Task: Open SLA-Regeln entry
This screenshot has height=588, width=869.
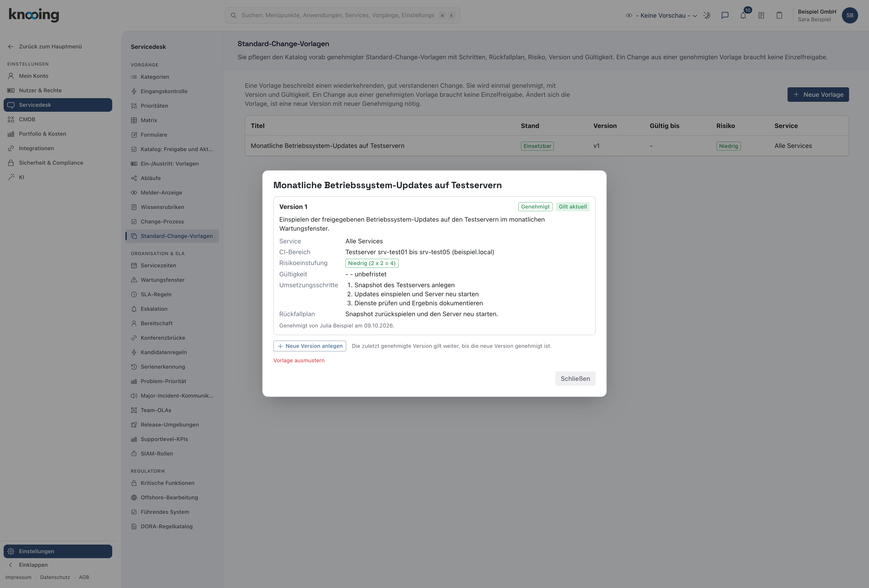Action: 172,294
